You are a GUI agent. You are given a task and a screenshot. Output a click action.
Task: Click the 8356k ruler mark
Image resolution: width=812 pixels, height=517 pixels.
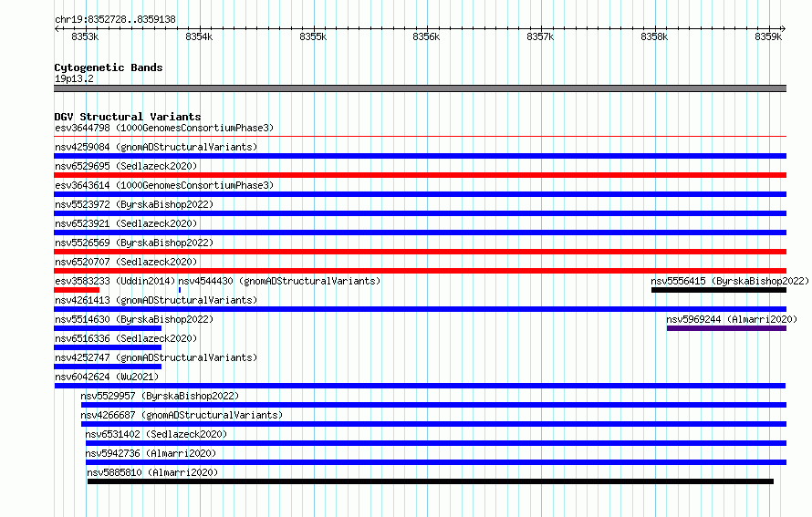pyautogui.click(x=426, y=36)
